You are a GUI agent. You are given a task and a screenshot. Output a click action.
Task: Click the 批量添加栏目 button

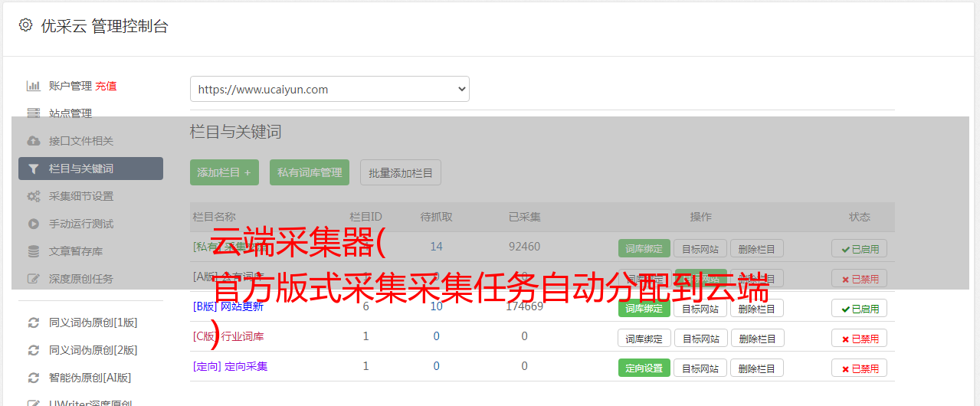point(401,172)
